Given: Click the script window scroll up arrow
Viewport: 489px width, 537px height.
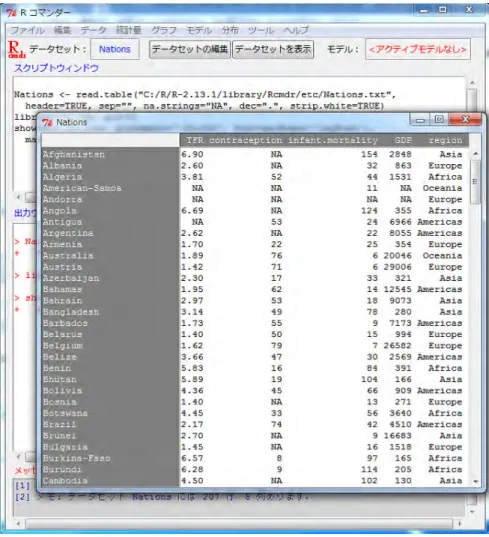Looking at the screenshot, I should 472,83.
